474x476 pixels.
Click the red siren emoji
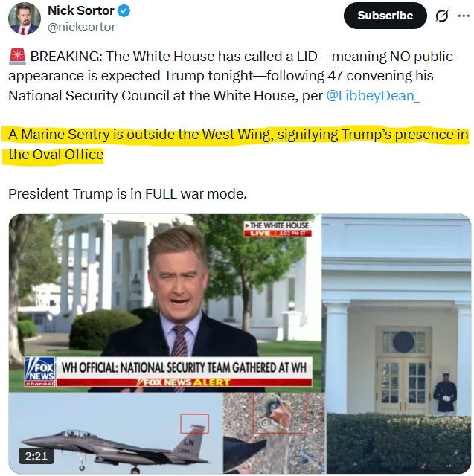(17, 57)
